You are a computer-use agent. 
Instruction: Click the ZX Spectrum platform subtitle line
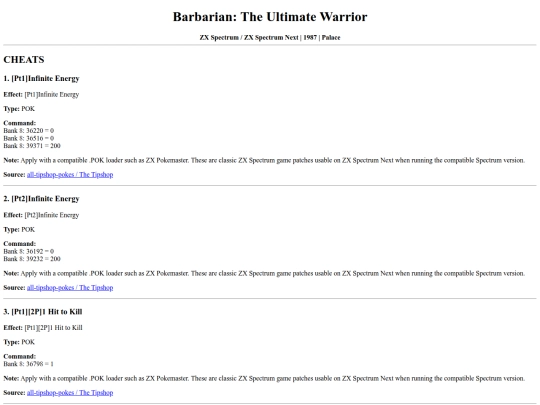tap(270, 38)
